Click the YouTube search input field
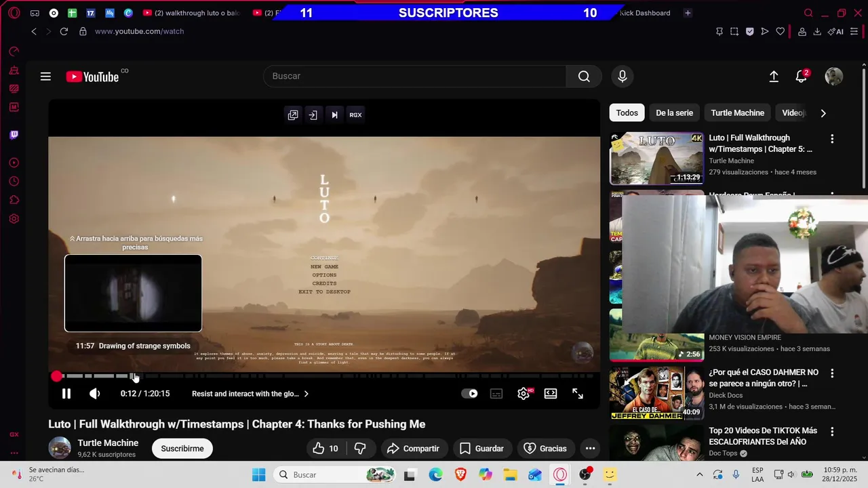The height and width of the screenshot is (488, 868). 414,77
